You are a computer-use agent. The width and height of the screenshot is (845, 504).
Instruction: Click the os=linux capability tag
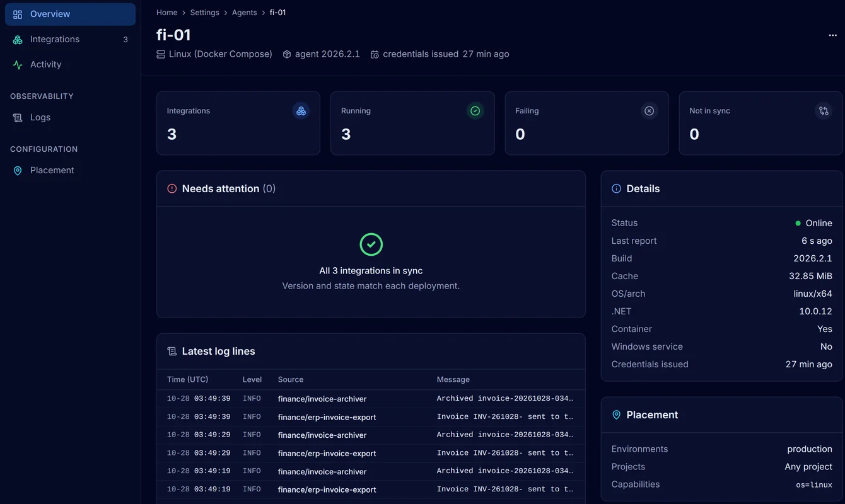(x=814, y=485)
